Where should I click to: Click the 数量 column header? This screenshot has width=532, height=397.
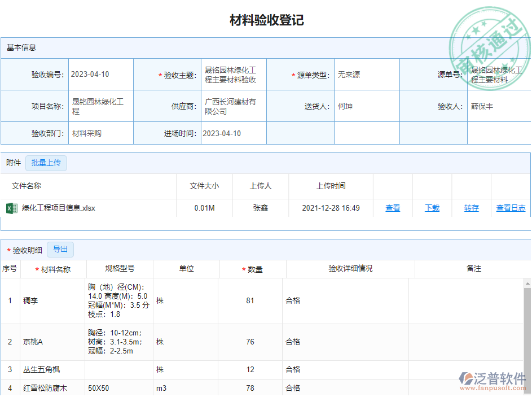[x=255, y=269]
